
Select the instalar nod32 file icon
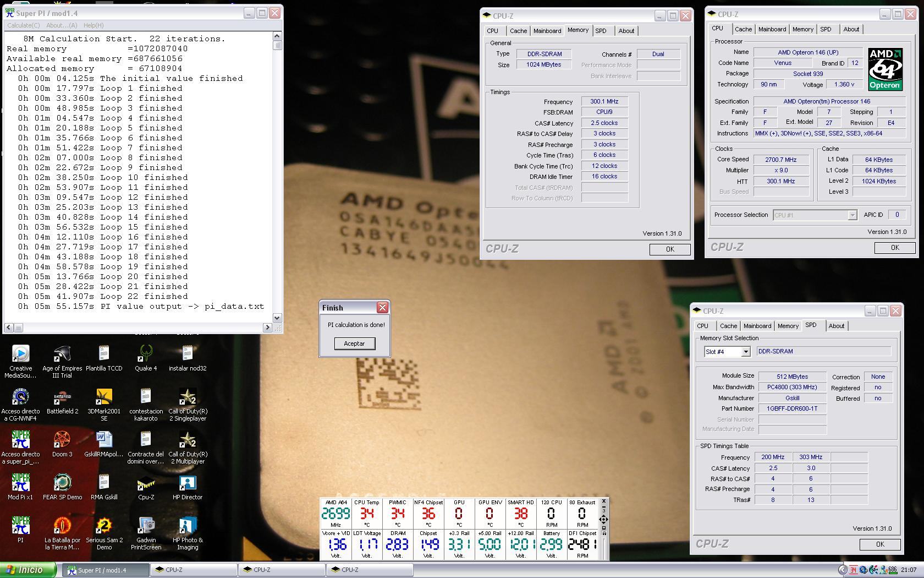coord(188,353)
